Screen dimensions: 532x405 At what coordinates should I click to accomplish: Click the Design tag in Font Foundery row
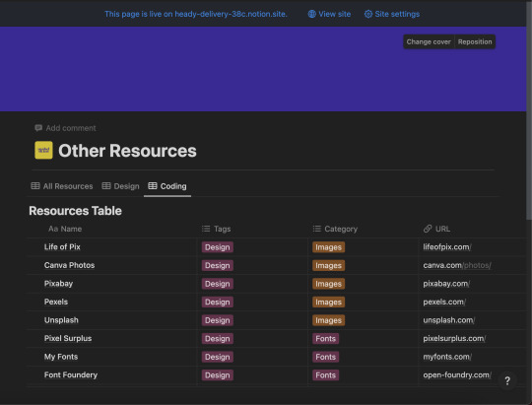coord(217,375)
